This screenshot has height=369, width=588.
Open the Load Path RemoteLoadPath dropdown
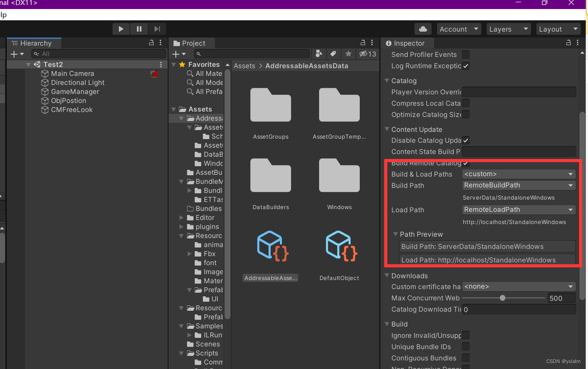tap(519, 210)
